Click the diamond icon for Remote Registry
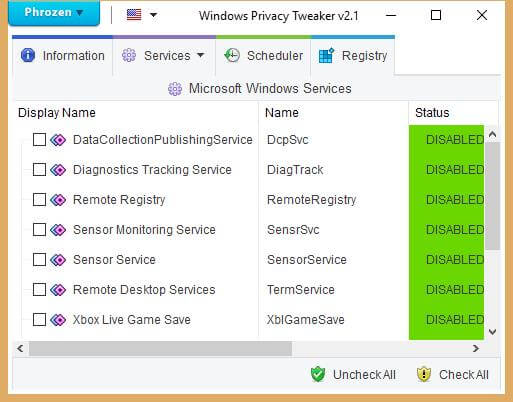Viewport: 513px width, 402px height. pos(58,200)
